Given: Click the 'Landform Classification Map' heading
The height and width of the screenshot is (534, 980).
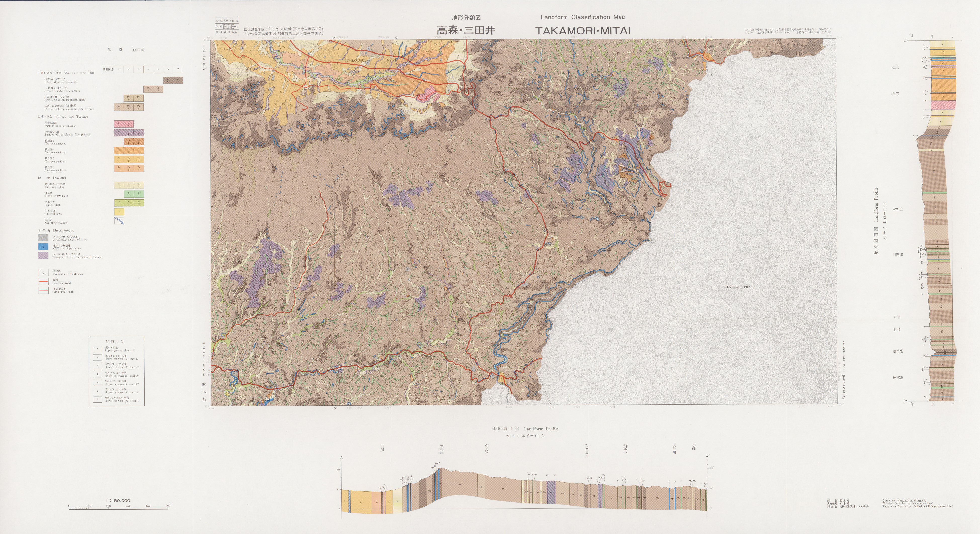Looking at the screenshot, I should coord(583,17).
